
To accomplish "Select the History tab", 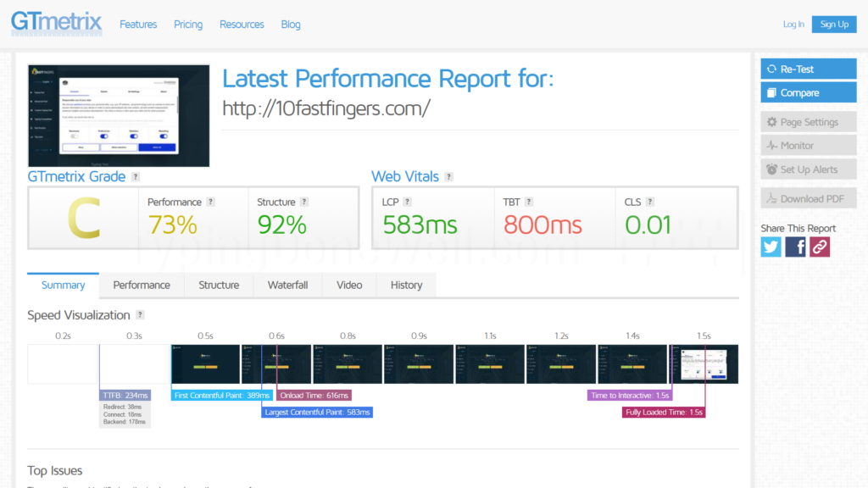I will pos(406,285).
